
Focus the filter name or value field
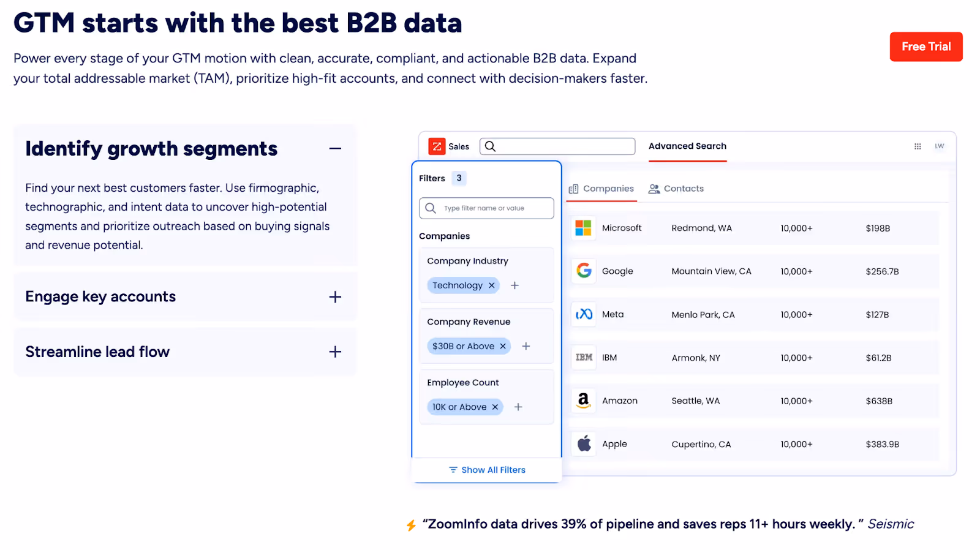(486, 208)
